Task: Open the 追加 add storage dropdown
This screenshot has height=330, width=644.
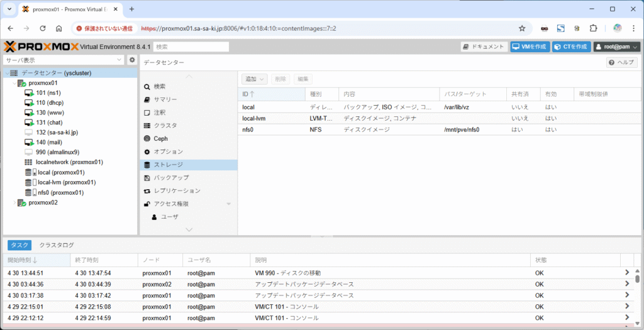Action: coord(254,79)
